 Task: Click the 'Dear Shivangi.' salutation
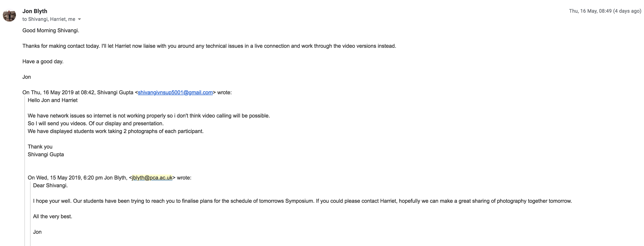(50, 185)
